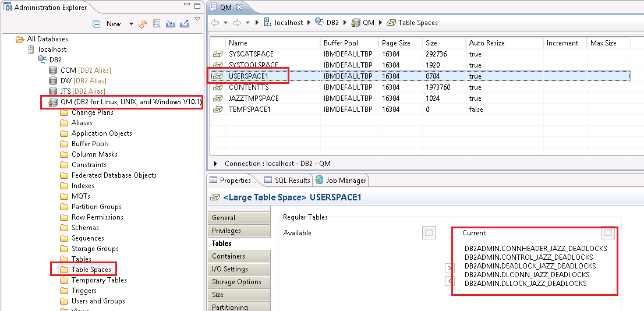Screen dimensions: 644x311
Task: Click the yellow refresh arrows icon
Action: (143, 24)
